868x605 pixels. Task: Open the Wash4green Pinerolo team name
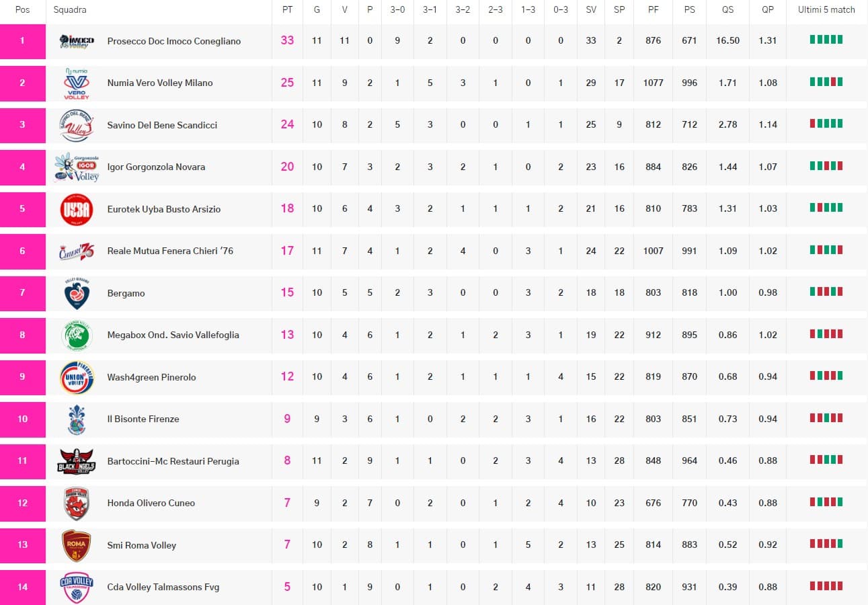(x=151, y=377)
